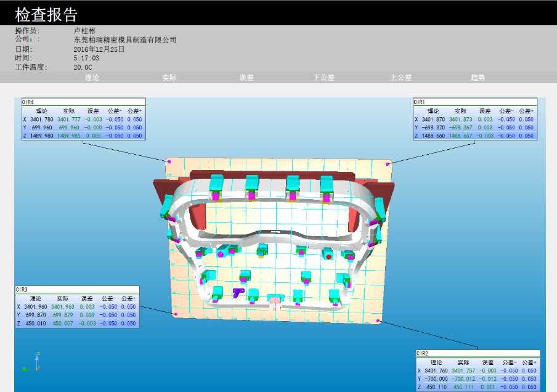Click company name 东莞柏瑞精密模具制造有限公司
557x392 pixels.
click(x=125, y=40)
